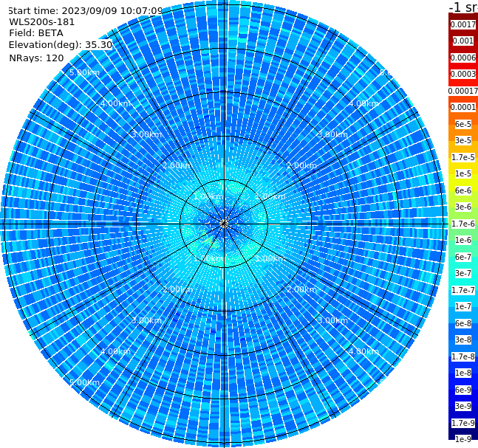Screen dimensions: 478x448
Task: Select the 1e-8 colorbar label
Action: click(463, 373)
